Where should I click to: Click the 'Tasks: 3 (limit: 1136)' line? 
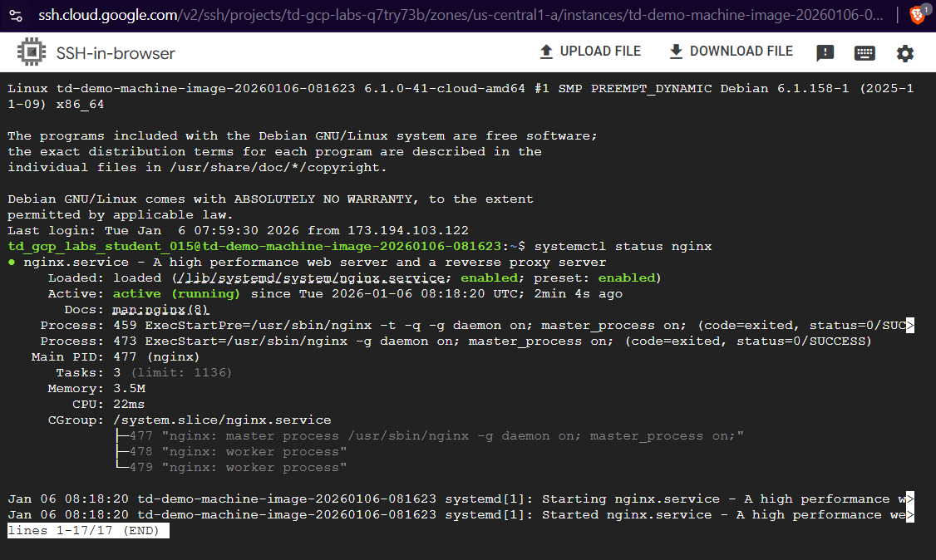point(143,373)
